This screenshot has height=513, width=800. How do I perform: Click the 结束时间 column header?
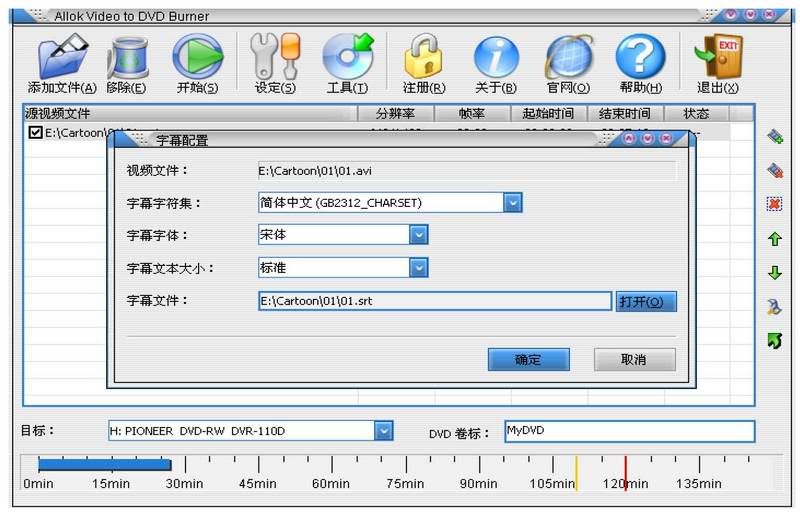(626, 113)
